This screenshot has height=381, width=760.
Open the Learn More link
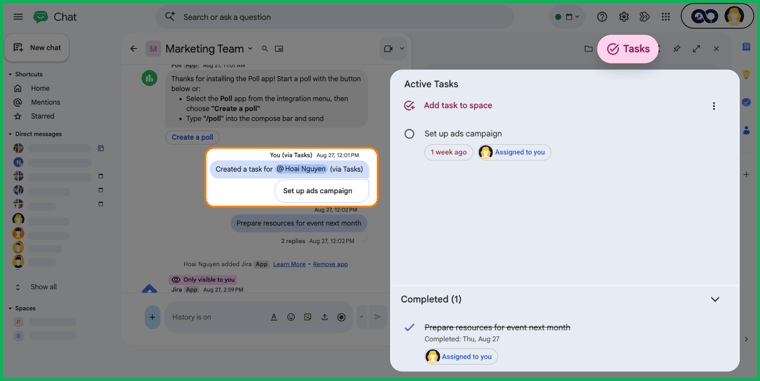[x=289, y=264]
